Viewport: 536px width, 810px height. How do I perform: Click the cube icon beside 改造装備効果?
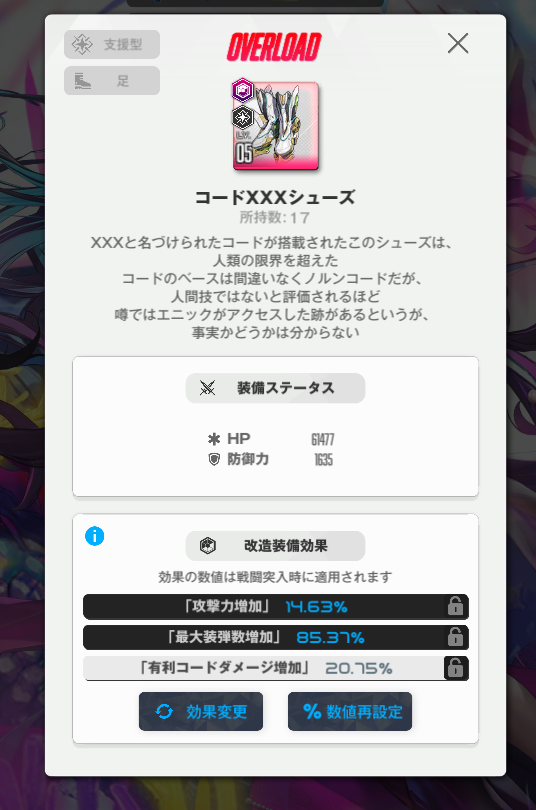[208, 546]
